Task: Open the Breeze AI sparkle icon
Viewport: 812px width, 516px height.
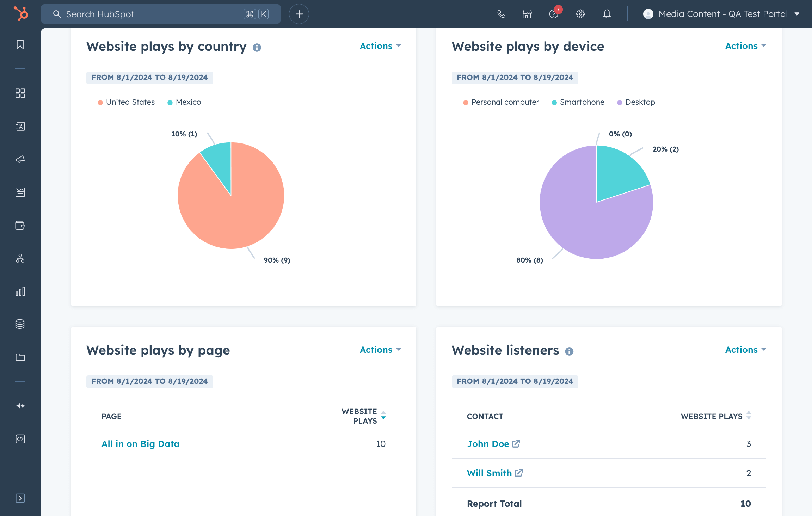Action: coord(20,406)
